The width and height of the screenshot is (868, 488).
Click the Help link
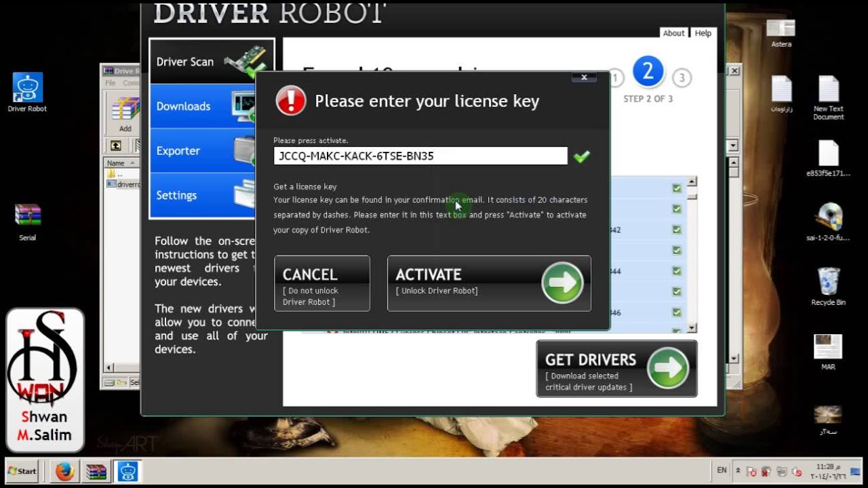tap(703, 33)
